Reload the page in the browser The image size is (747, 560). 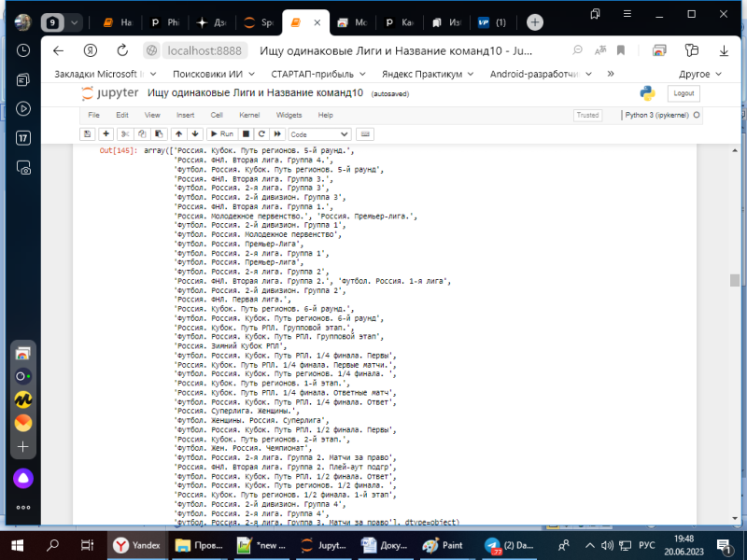click(x=122, y=50)
